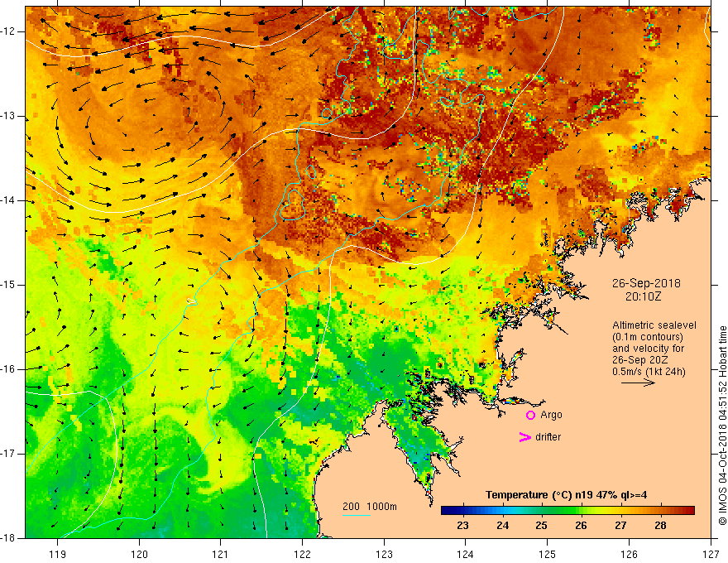This screenshot has height=563, width=728.
Task: Click the '-17' latitude axis label
Action: 9,454
